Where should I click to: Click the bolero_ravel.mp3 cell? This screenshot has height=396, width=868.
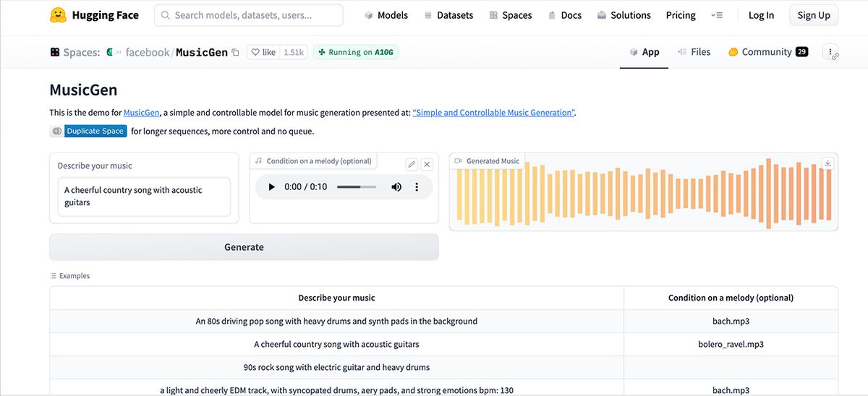point(731,344)
